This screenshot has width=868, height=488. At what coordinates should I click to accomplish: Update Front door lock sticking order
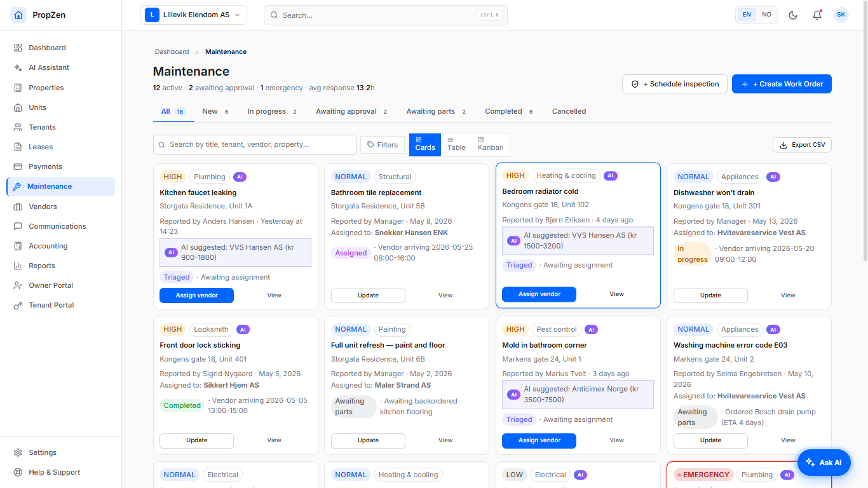[x=196, y=440]
